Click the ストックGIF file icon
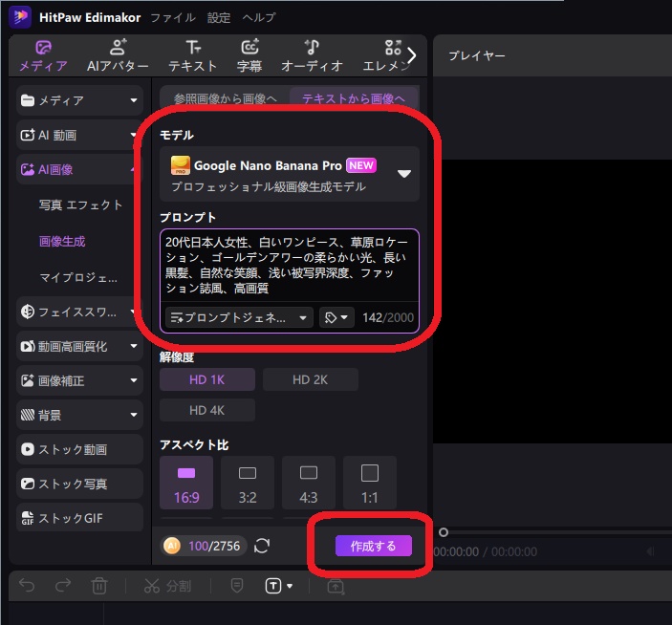The height and width of the screenshot is (625, 672). tap(28, 518)
